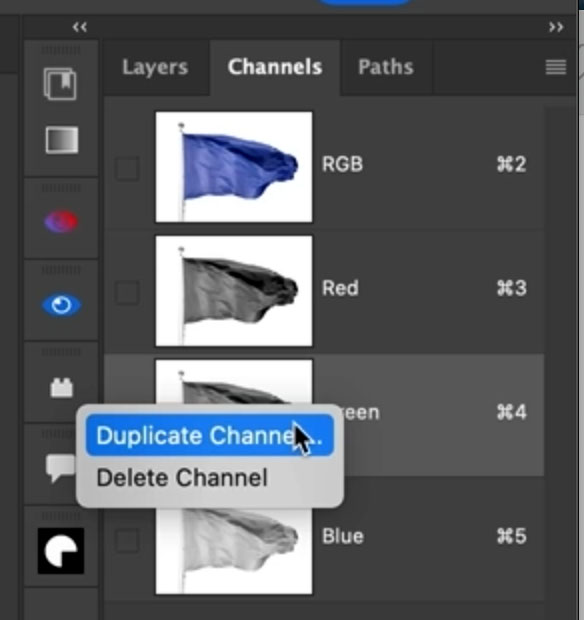Select the Red channel name
Screen dimensions: 584x620
tap(340, 288)
